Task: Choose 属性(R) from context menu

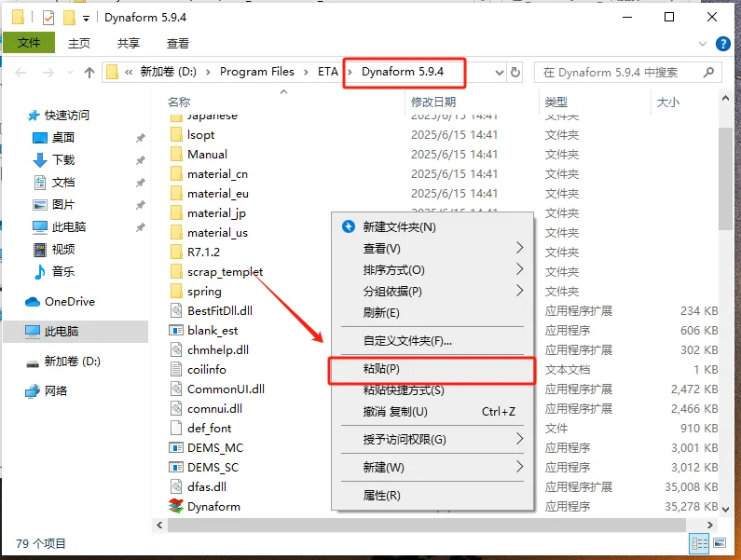Action: pyautogui.click(x=432, y=496)
